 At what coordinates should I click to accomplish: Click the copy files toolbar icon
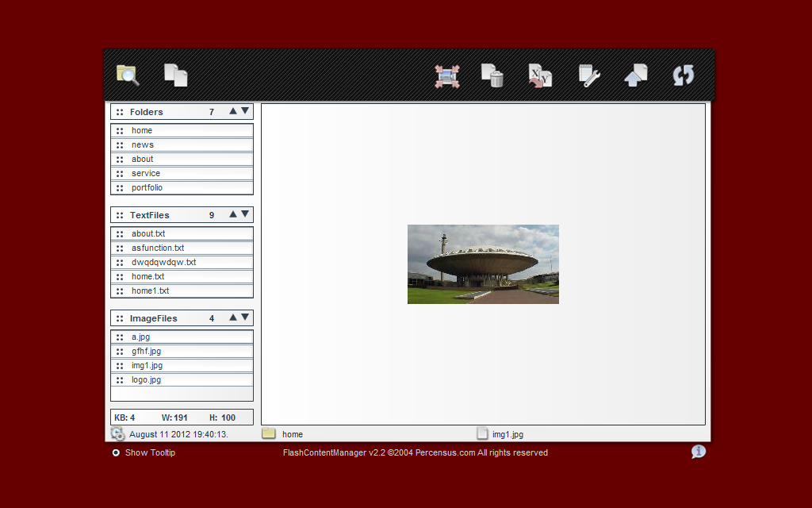click(x=175, y=75)
